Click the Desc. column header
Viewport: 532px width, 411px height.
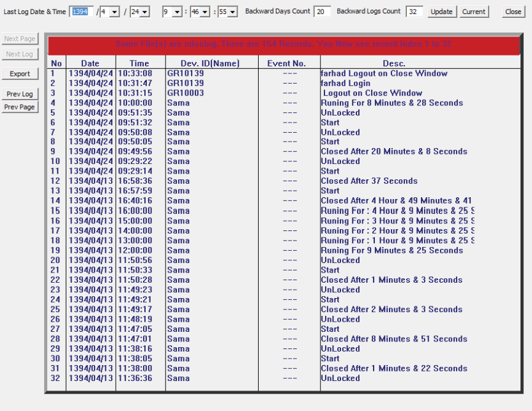(393, 63)
